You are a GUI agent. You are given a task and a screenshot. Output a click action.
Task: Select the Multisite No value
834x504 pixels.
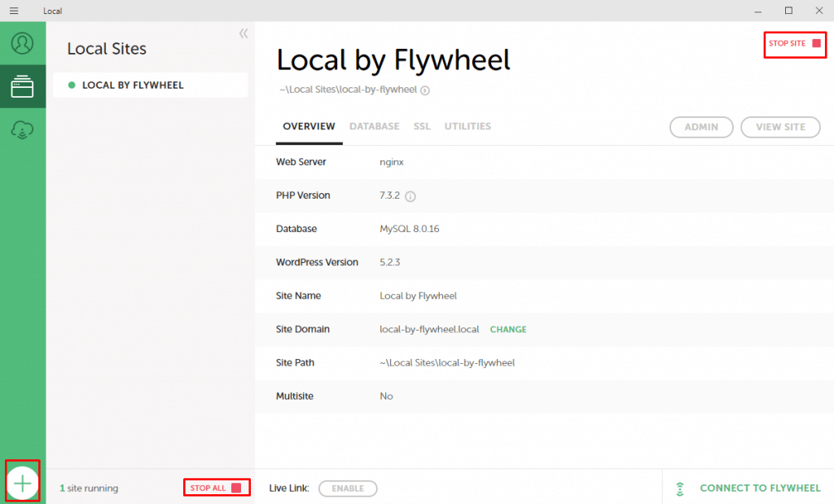pos(386,396)
